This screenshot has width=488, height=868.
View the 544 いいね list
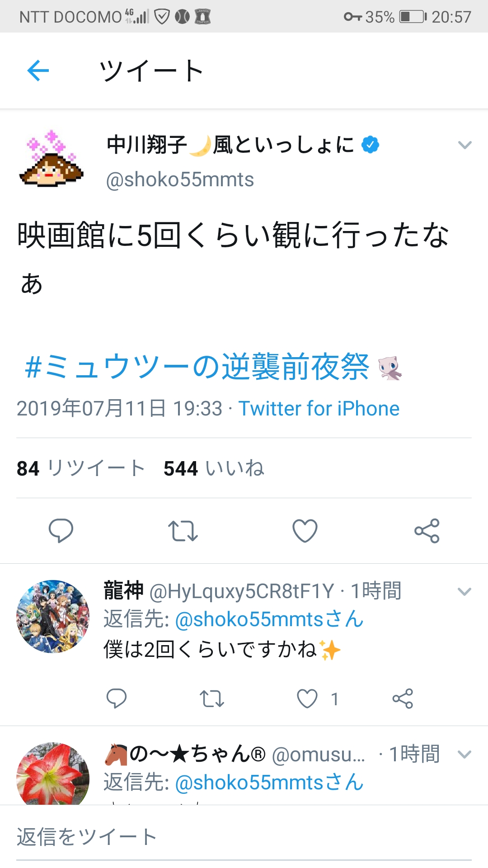click(x=214, y=468)
